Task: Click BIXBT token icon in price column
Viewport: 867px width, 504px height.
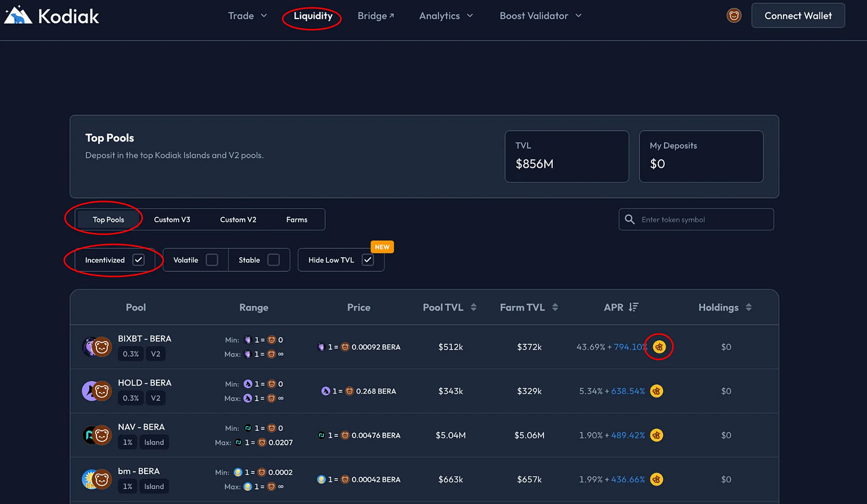Action: pos(322,347)
